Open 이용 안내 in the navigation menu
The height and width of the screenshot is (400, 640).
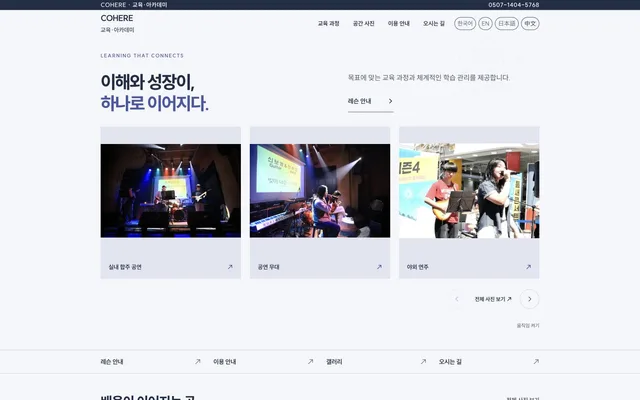click(x=399, y=24)
